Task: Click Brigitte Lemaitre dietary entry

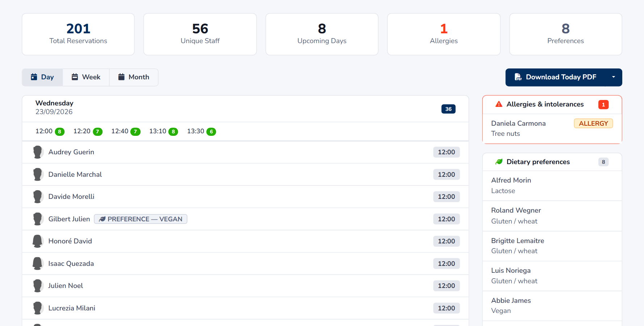Action: click(x=552, y=246)
